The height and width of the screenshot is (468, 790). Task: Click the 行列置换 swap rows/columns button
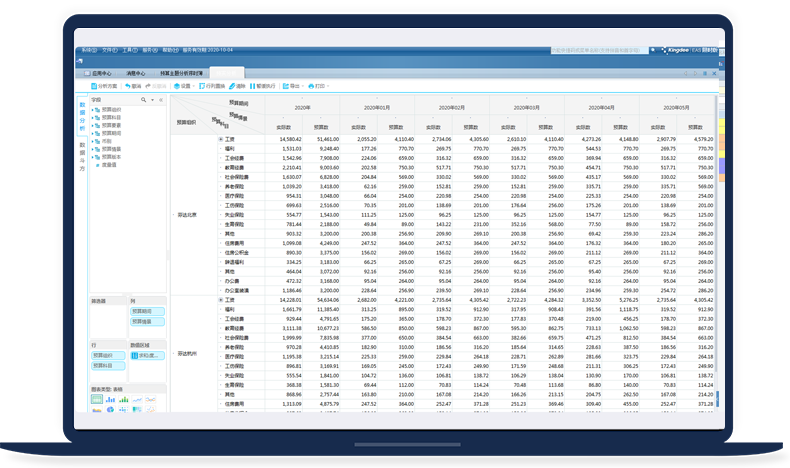[x=212, y=86]
